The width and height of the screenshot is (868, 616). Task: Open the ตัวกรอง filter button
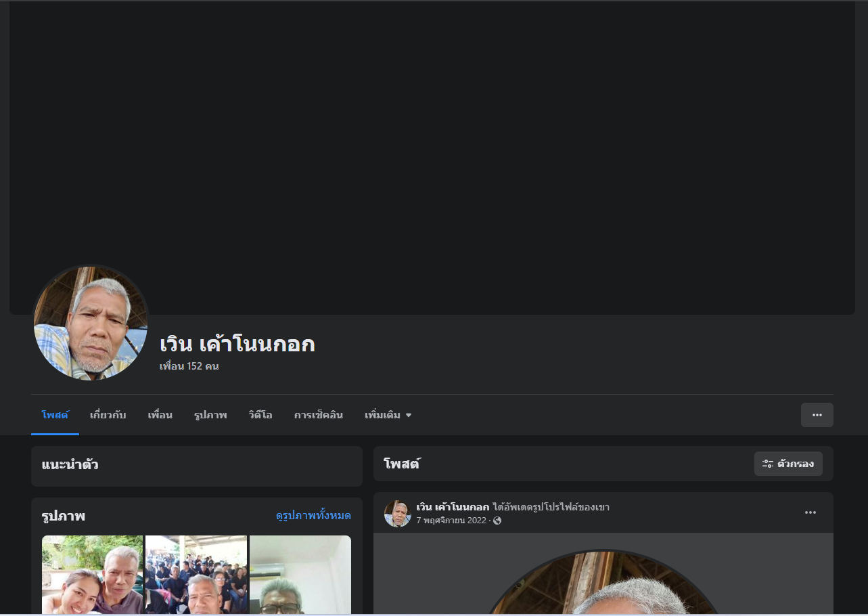click(788, 464)
